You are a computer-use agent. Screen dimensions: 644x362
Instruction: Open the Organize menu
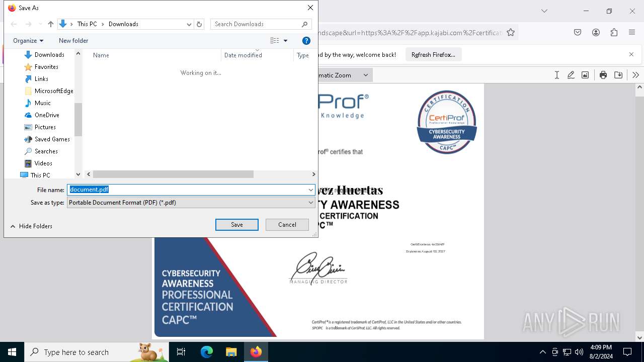pos(28,41)
